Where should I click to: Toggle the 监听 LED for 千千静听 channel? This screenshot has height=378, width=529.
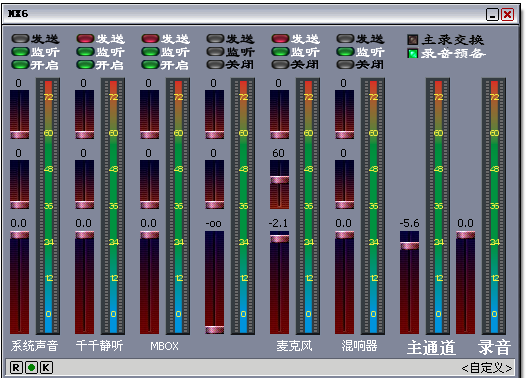coord(85,52)
